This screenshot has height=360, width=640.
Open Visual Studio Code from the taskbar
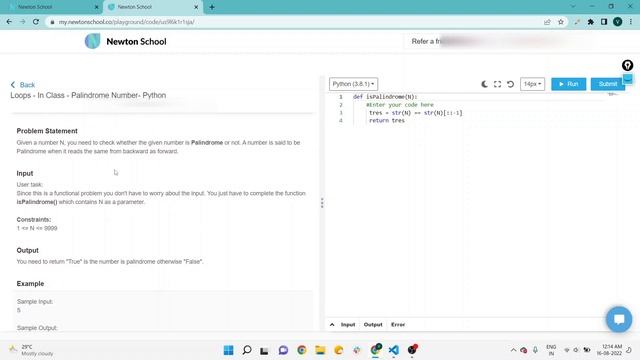(394, 350)
